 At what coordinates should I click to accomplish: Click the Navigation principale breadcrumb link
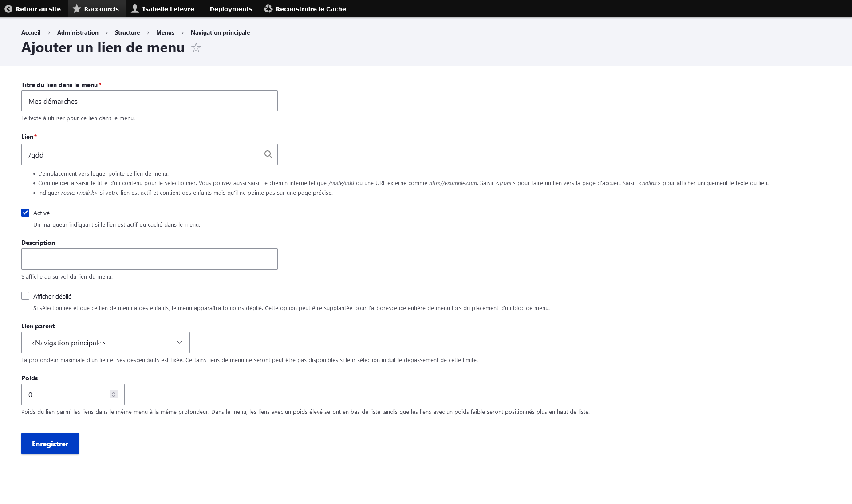click(220, 33)
